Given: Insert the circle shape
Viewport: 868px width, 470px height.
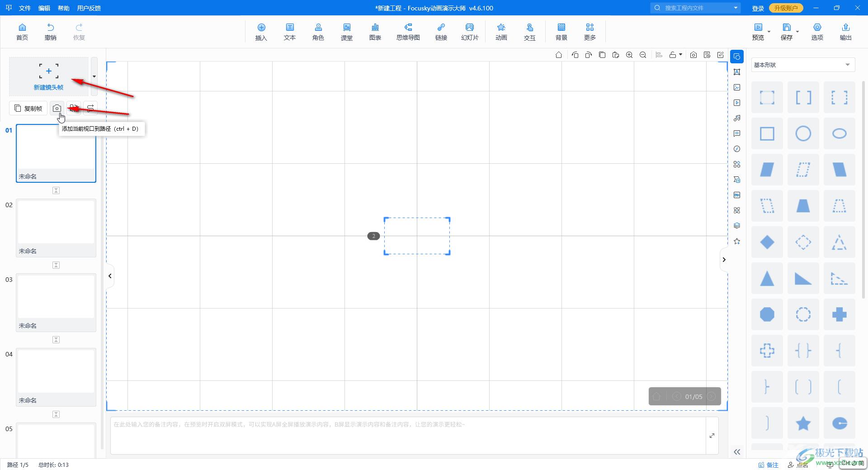Looking at the screenshot, I should [803, 133].
